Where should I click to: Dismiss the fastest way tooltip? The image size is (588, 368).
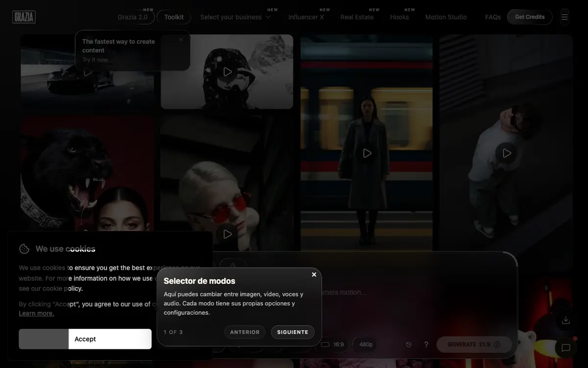click(x=181, y=40)
